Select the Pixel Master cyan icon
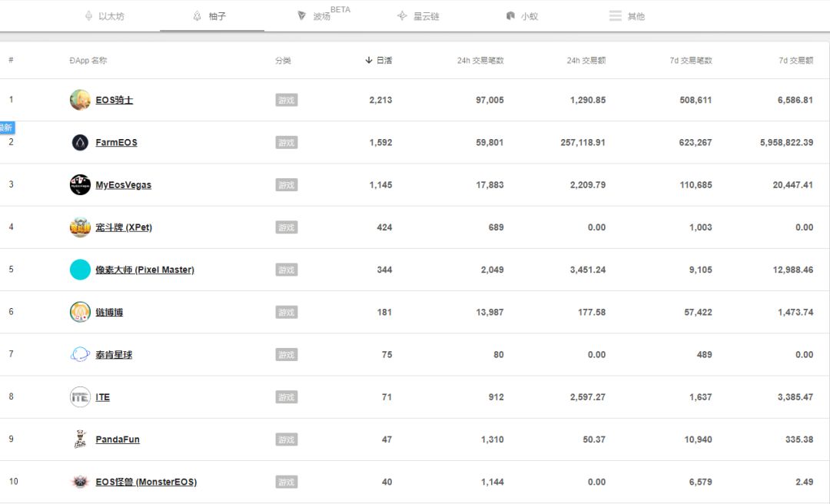Viewport: 830px width, 504px height. 80,270
